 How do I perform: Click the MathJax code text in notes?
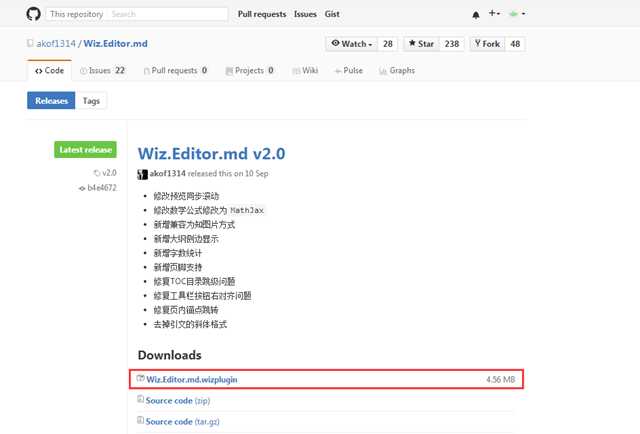(247, 210)
